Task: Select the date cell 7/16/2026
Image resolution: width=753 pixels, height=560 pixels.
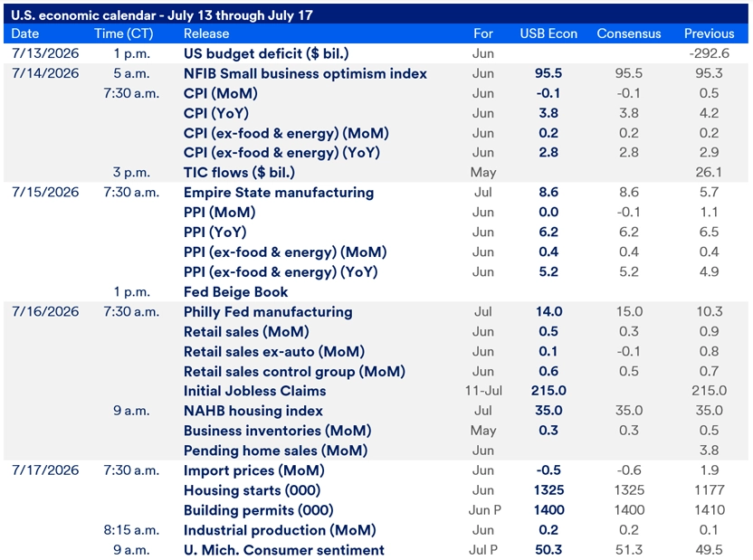Action: pyautogui.click(x=45, y=311)
